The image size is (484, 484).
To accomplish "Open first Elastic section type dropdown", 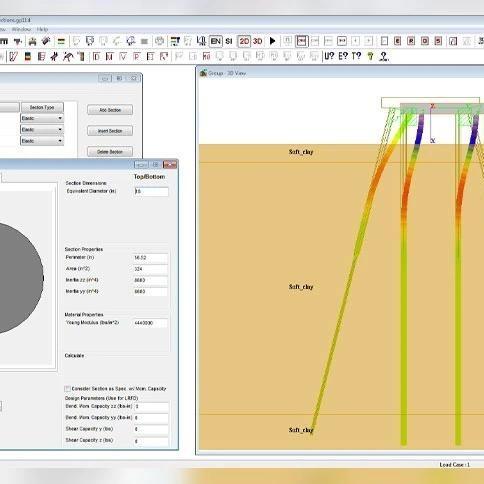I will (42, 118).
